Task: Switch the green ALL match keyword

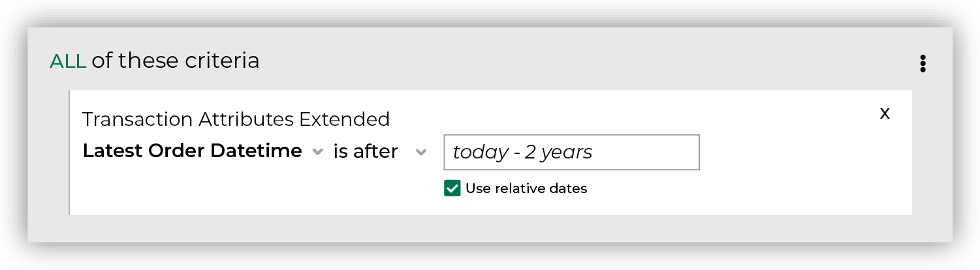Action: (x=68, y=61)
